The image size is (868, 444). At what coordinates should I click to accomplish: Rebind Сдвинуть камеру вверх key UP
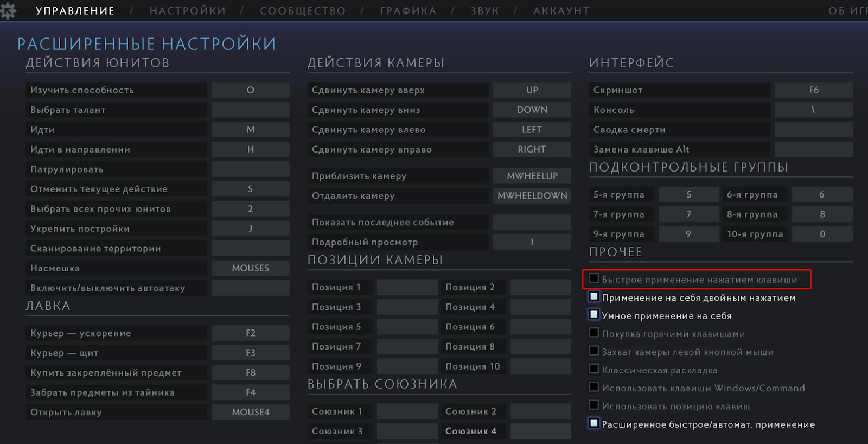[532, 90]
